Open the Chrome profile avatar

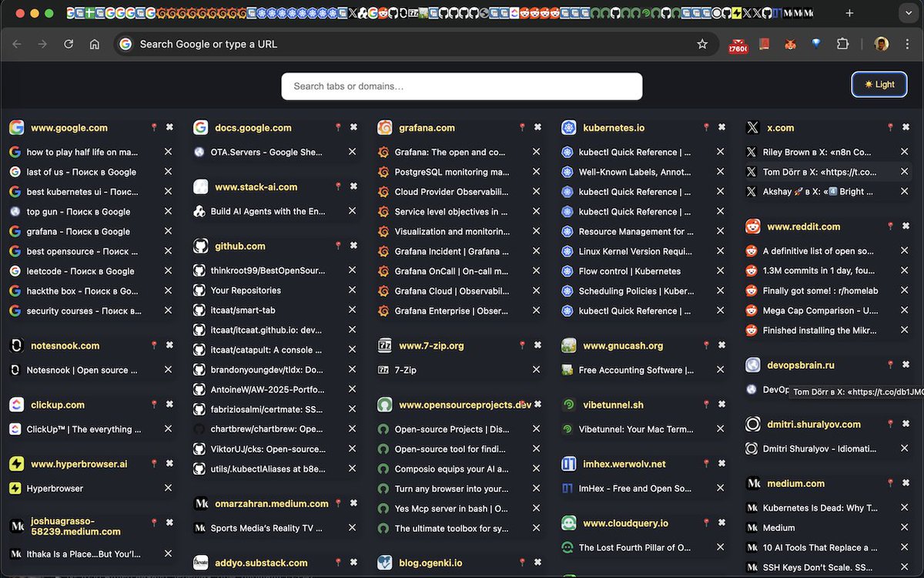pyautogui.click(x=882, y=44)
